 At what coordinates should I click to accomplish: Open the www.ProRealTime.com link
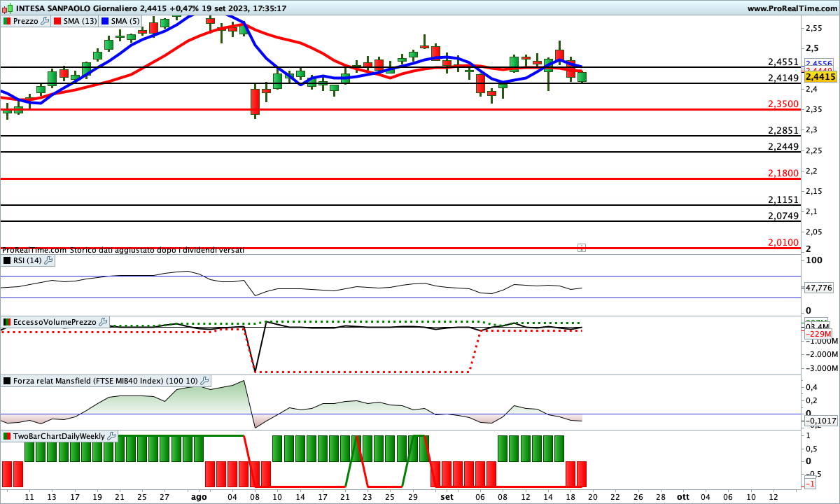click(792, 8)
